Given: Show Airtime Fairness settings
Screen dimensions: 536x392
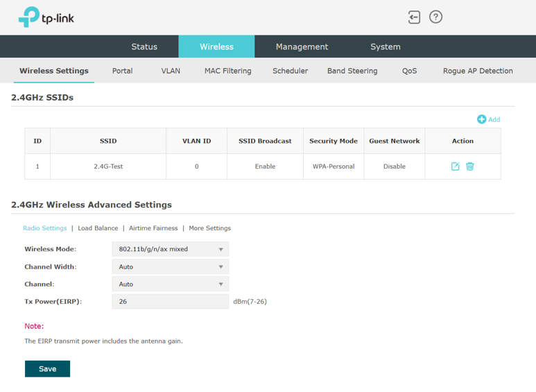Looking at the screenshot, I should pyautogui.click(x=153, y=228).
